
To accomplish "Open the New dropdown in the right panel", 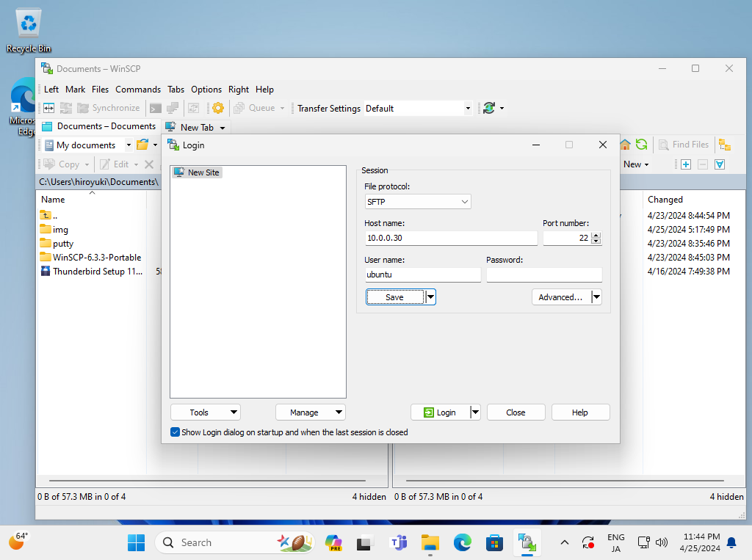I will click(636, 164).
